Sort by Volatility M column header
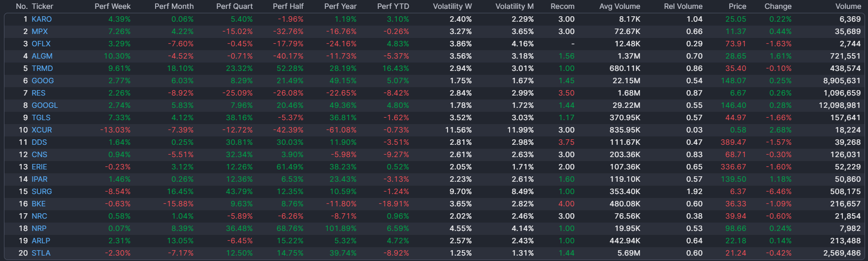Image resolution: width=868 pixels, height=261 pixels. coord(514,6)
